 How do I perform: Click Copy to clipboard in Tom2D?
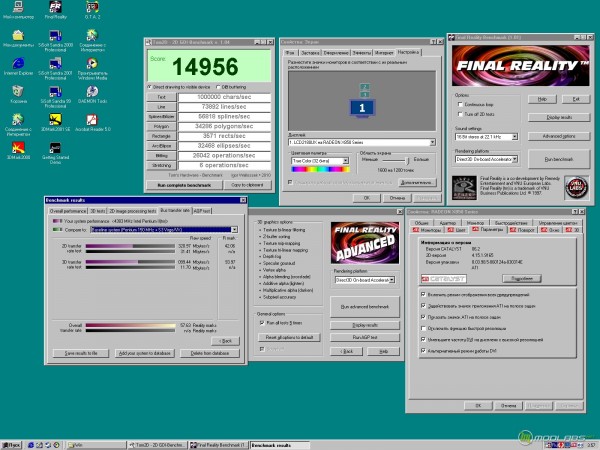point(247,185)
